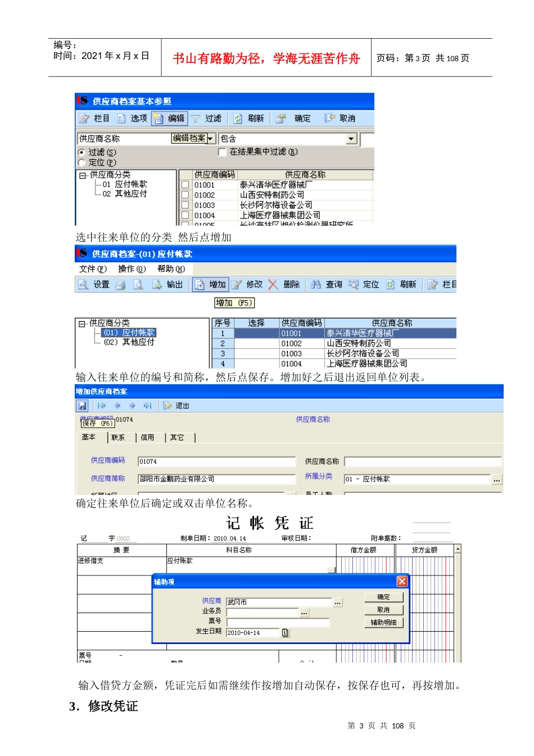Check box for supplier 01003
Viewport: 534px width, 756px height.
[x=185, y=205]
